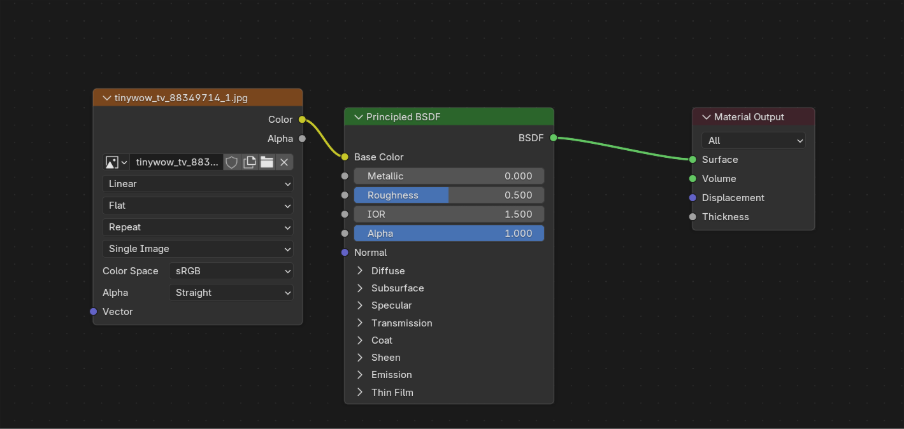The image size is (904, 429).
Task: Expand the Emission panel
Action: (361, 375)
